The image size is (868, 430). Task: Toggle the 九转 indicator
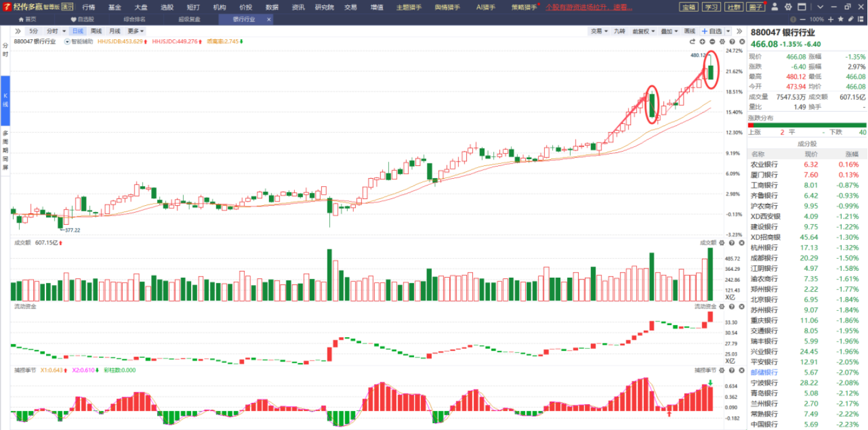coord(619,31)
